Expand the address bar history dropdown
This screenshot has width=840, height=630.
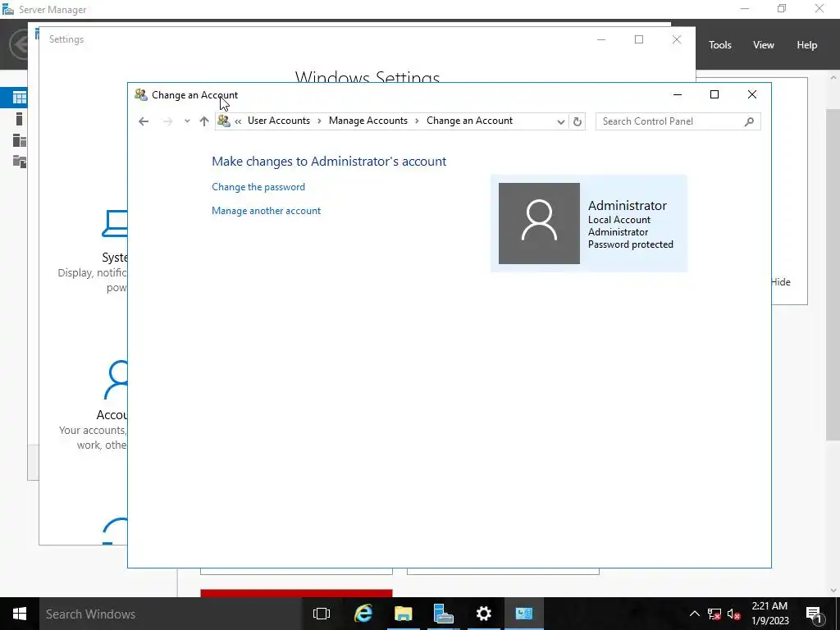(x=560, y=121)
